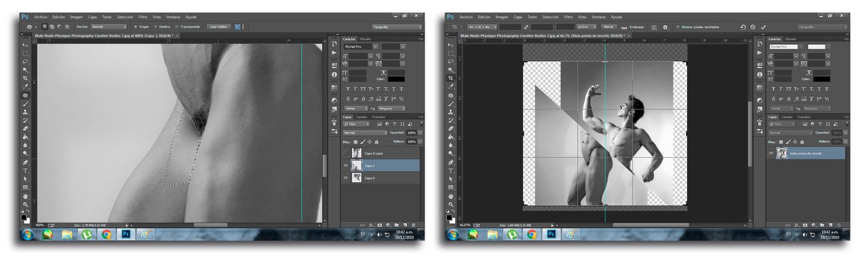
Task: Select the Lasso tool in left window
Action: click(25, 60)
